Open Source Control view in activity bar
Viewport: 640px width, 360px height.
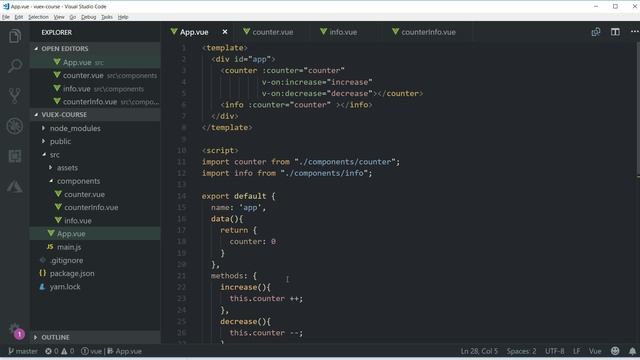tap(15, 96)
